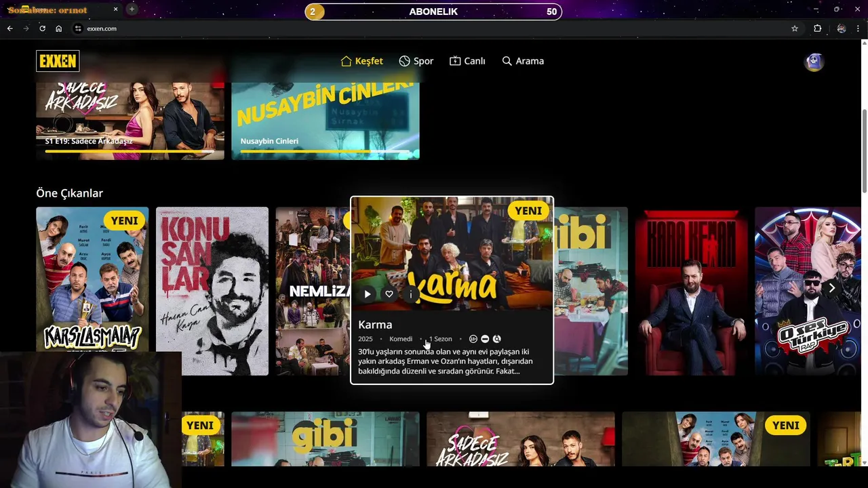
Task: Close the current browser tab
Action: (115, 9)
